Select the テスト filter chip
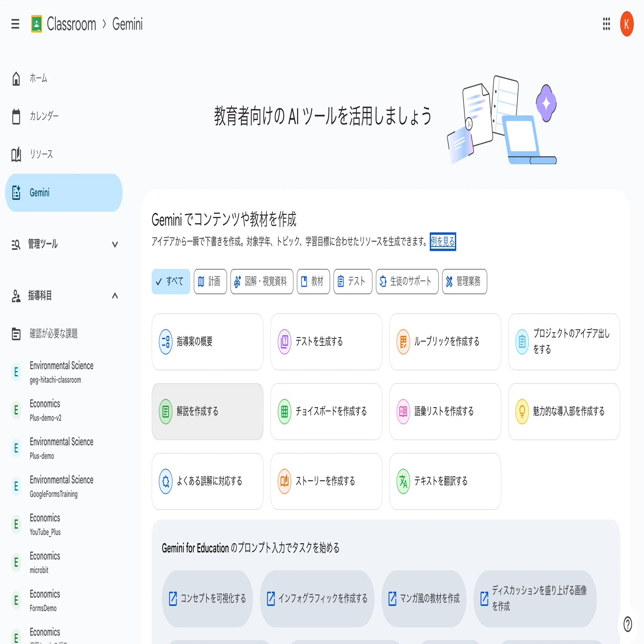The height and width of the screenshot is (644, 644). coord(353,282)
